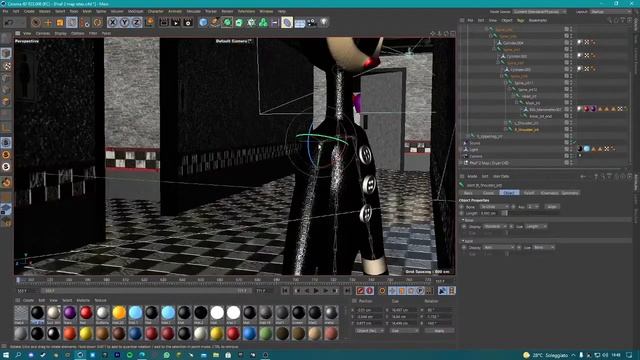640x360 pixels.
Task: Collapse the Bone section in Attributes
Action: [464, 220]
